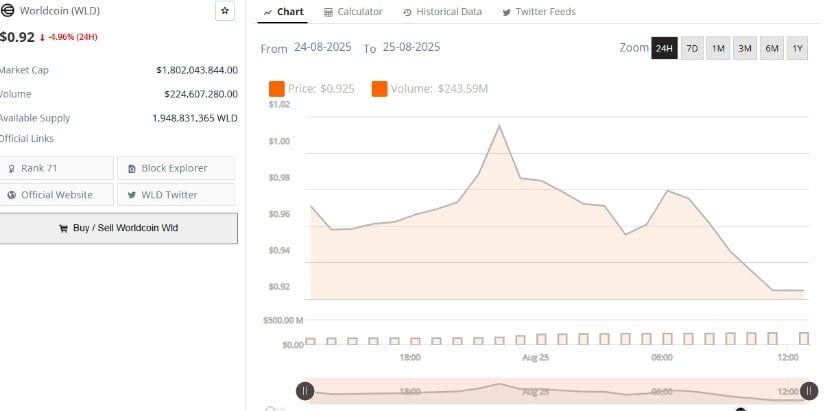This screenshot has width=825, height=411.
Task: Open the Historical Data tab
Action: pos(442,12)
